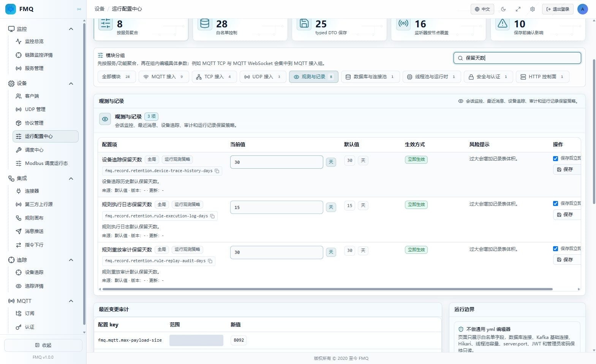Focus the 保留天数 search field
This screenshot has width=596, height=364.
click(517, 58)
